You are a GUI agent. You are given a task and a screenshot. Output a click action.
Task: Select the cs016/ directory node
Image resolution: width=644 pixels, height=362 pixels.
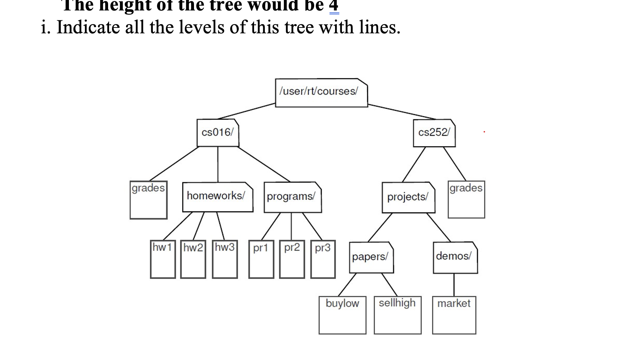coord(217,132)
